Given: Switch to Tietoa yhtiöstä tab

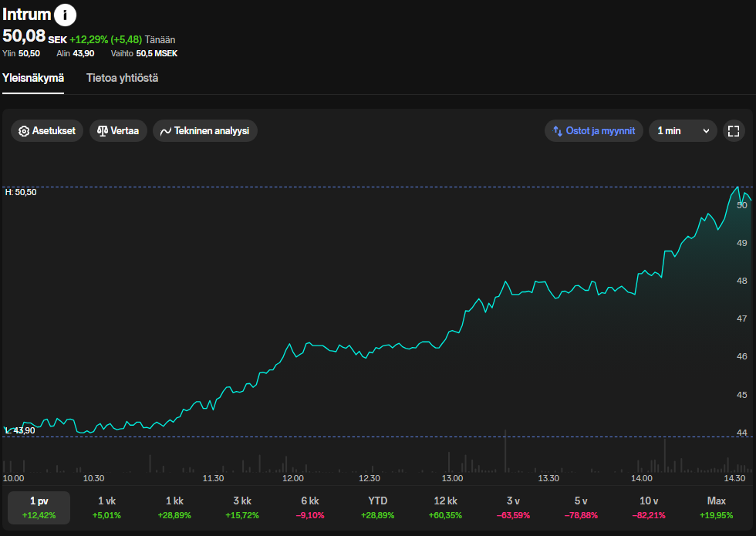Looking at the screenshot, I should [x=122, y=78].
